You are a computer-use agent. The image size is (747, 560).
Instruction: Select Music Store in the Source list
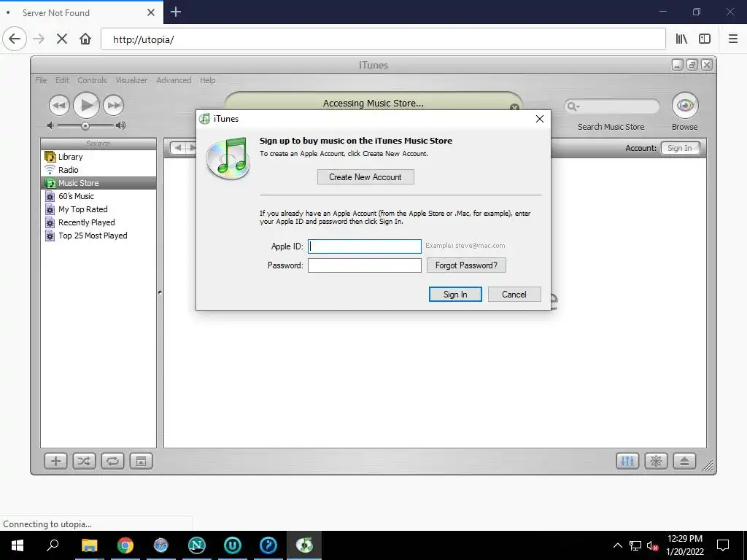98,183
